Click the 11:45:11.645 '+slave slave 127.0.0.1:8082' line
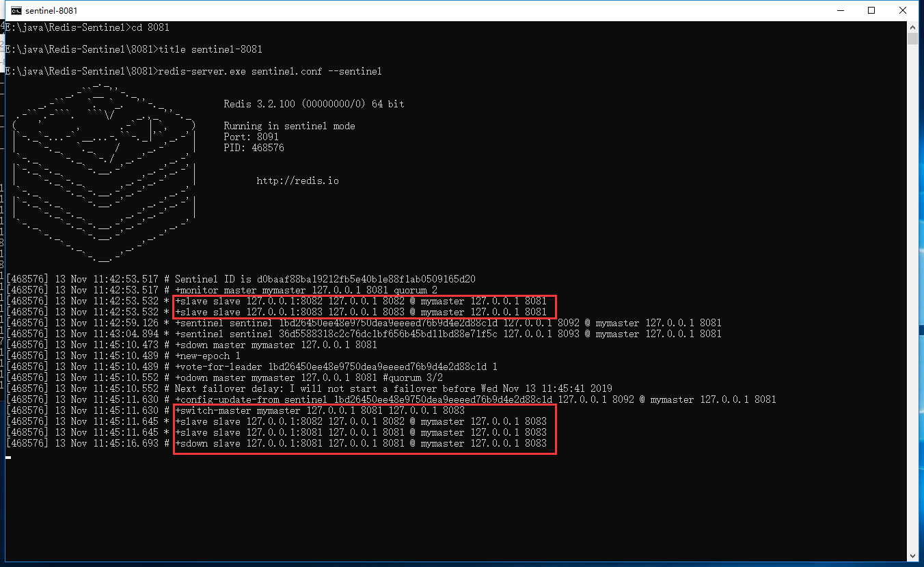 [x=276, y=421]
